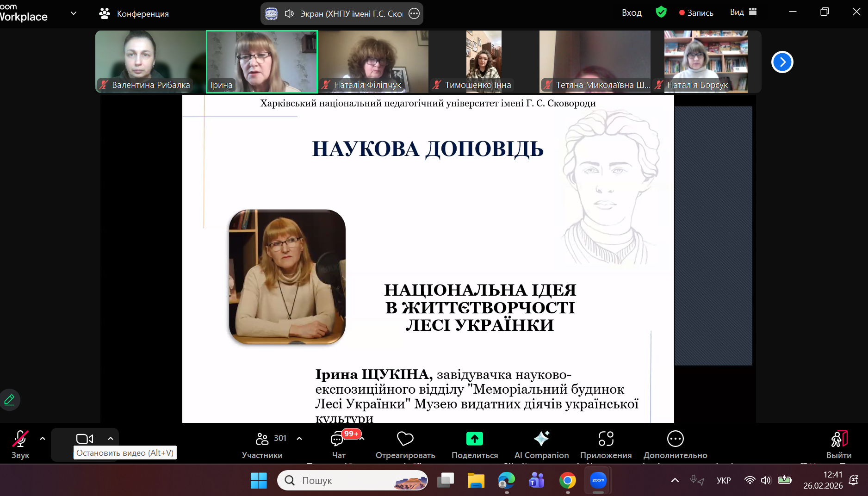Open the Chat panel
Screen dimensions: 868x496
point(338,444)
